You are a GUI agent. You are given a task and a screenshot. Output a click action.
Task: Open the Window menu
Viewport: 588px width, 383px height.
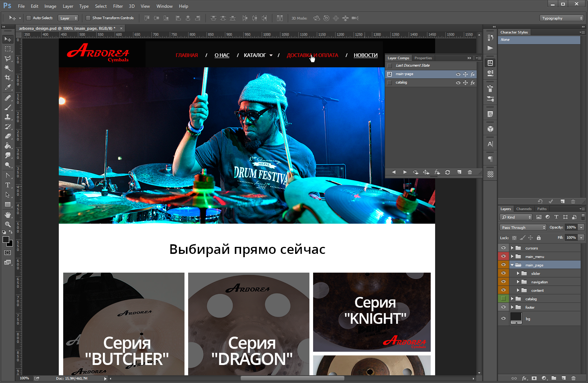pos(164,6)
